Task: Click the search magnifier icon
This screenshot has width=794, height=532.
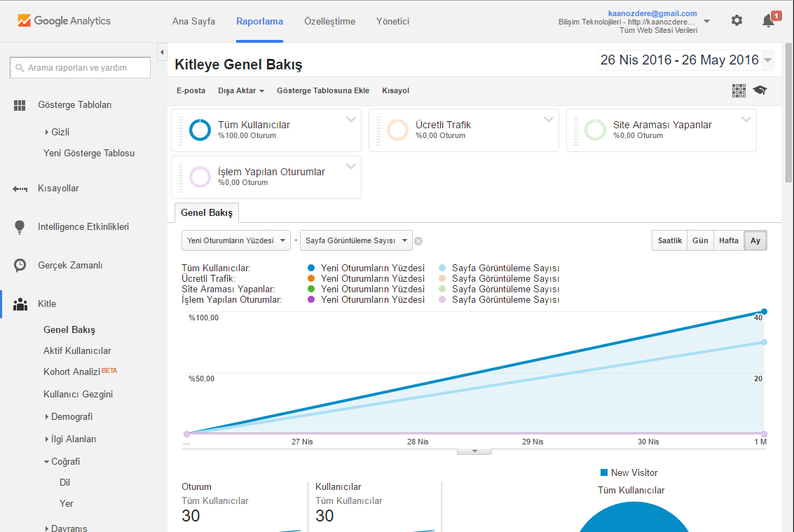Action: pyautogui.click(x=20, y=68)
